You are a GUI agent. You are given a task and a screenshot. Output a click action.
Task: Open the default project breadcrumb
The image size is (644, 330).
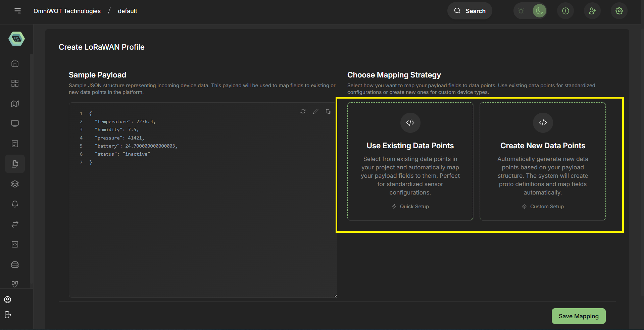click(x=127, y=11)
